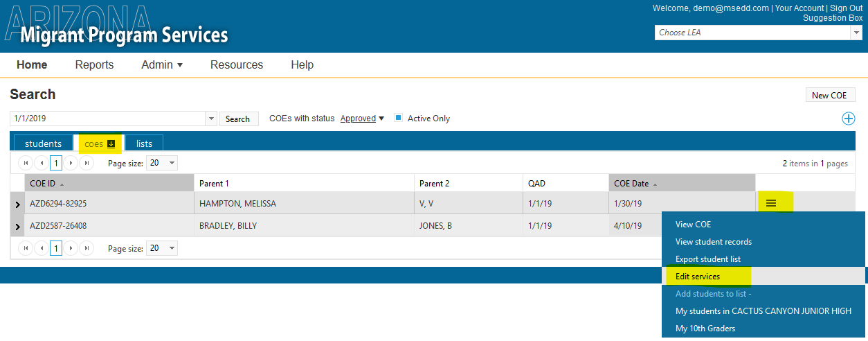The width and height of the screenshot is (868, 341).
Task: Toggle the Active Only checkbox
Action: click(x=398, y=118)
